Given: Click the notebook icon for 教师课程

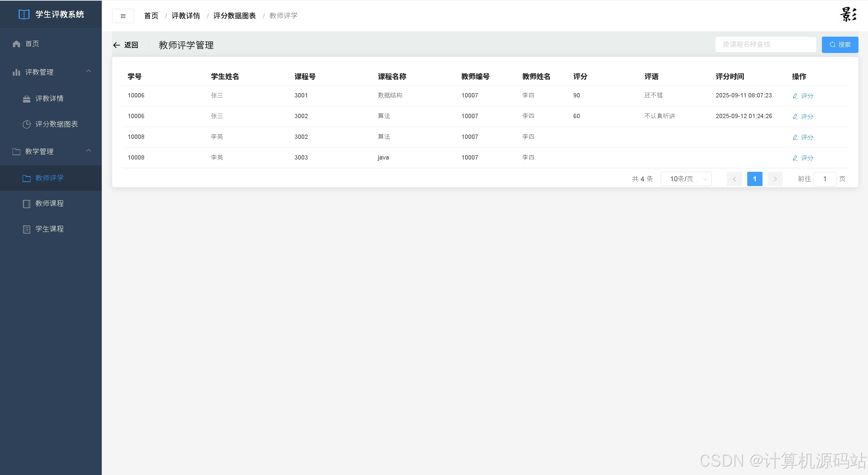Looking at the screenshot, I should (x=26, y=204).
